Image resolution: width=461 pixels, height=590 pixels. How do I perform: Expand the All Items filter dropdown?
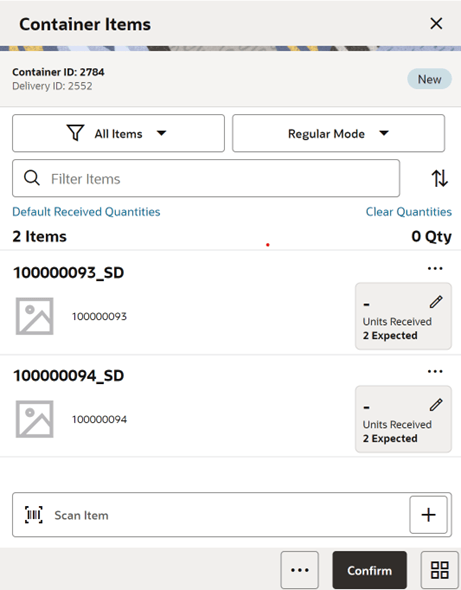(x=119, y=133)
